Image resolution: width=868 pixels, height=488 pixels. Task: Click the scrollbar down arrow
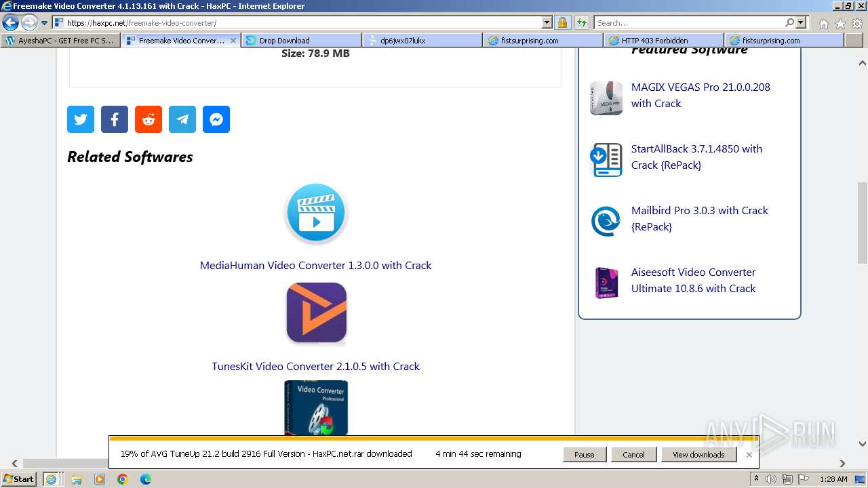pyautogui.click(x=863, y=445)
